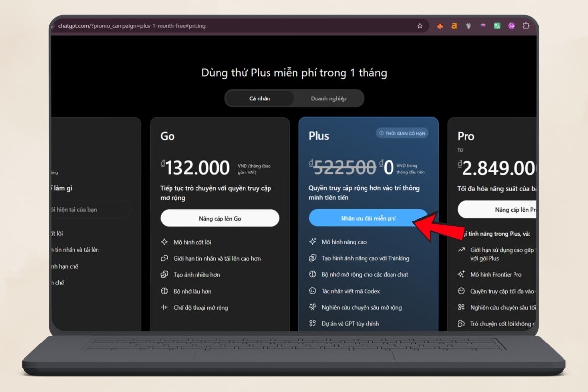Click icon beside 'Trò chuyện cốt lõi không'
Image resolution: width=588 pixels, height=392 pixels.
[461, 324]
